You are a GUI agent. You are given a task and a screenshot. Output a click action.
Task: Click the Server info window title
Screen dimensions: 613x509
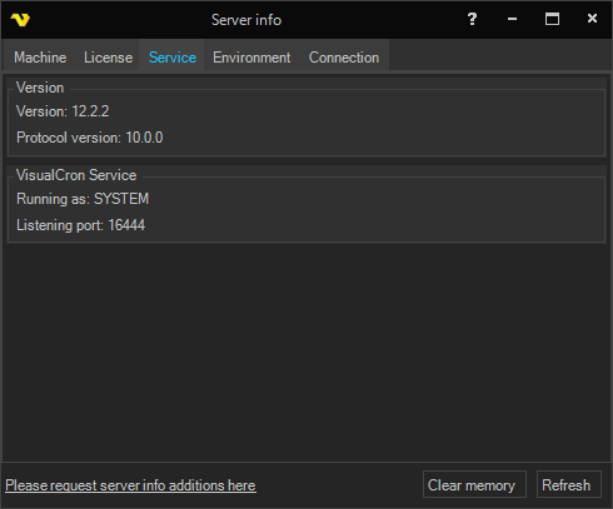pos(246,20)
